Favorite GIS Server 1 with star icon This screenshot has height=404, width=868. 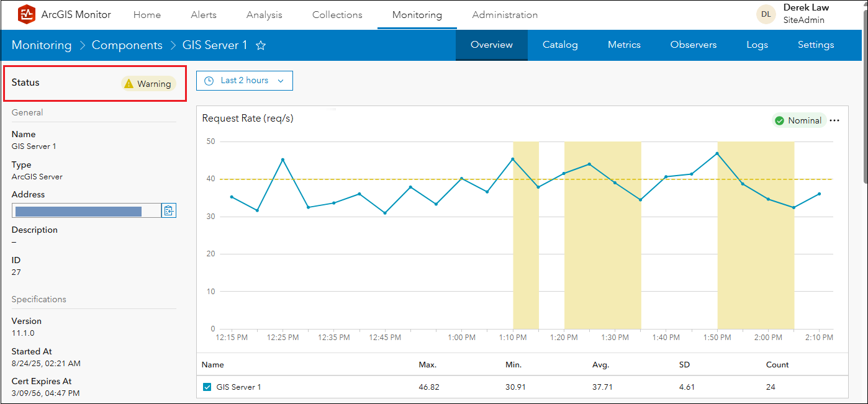261,45
